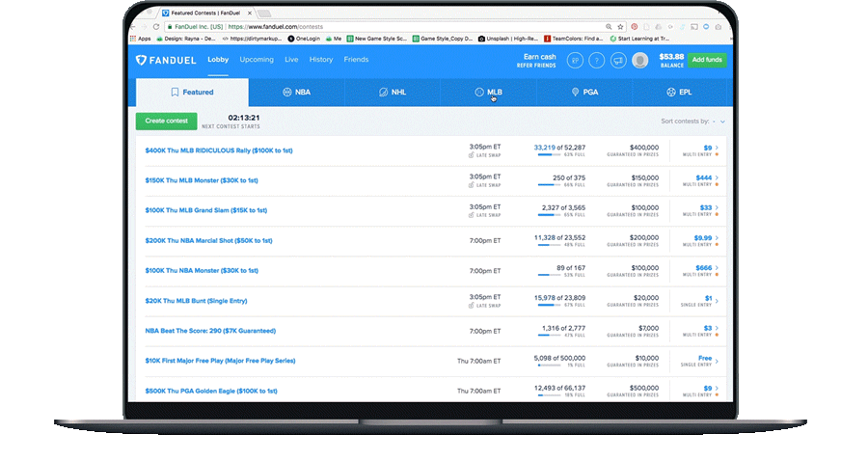Open the Design: Rayna bookmark
The width and height of the screenshot is (868, 461).
[x=186, y=39]
